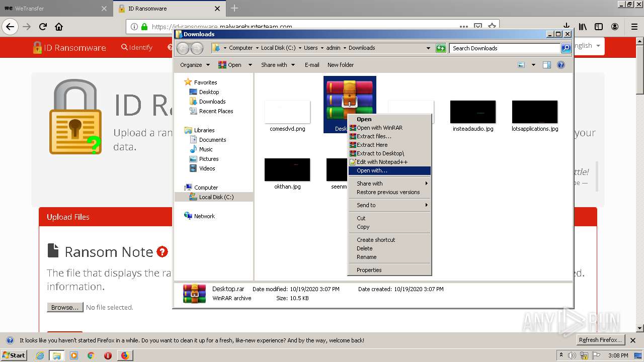Image resolution: width=644 pixels, height=362 pixels.
Task: Expand the "Share with" submenu
Action: 389,184
